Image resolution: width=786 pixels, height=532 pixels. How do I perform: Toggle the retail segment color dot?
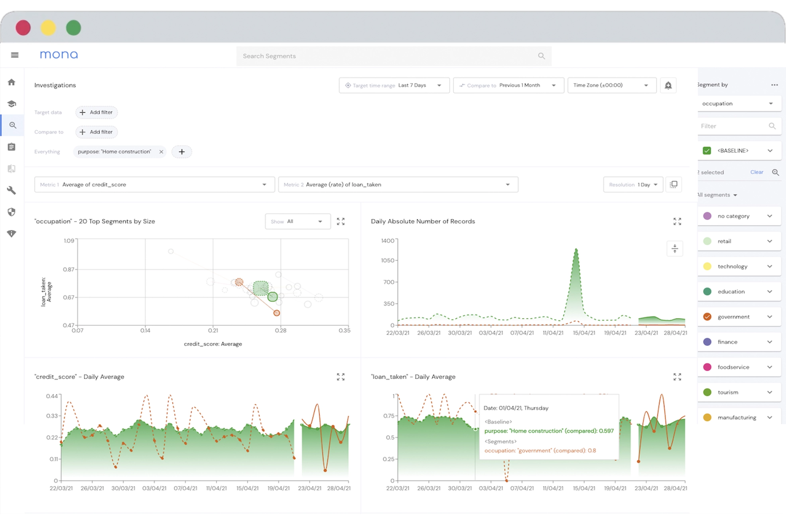[707, 241]
